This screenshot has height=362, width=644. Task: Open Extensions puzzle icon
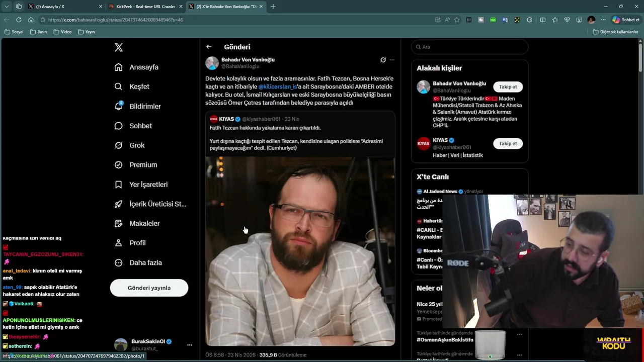tap(529, 20)
